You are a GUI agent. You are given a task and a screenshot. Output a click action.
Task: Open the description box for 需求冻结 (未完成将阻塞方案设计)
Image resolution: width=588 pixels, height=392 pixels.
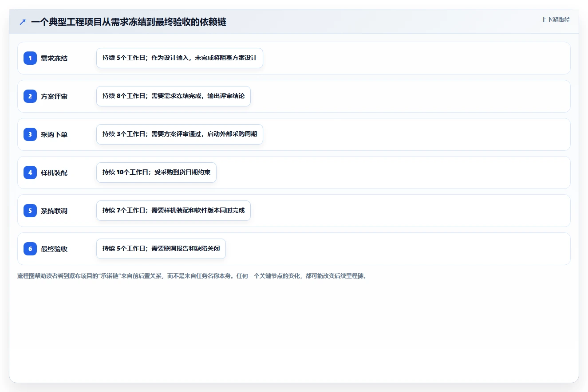(x=180, y=58)
